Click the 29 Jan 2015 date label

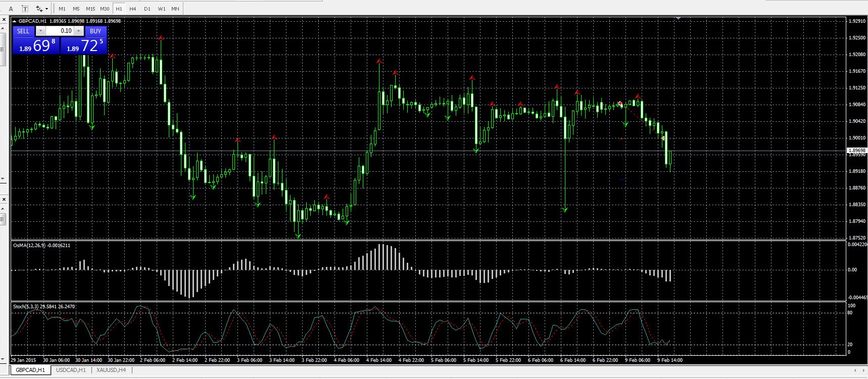[23, 360]
